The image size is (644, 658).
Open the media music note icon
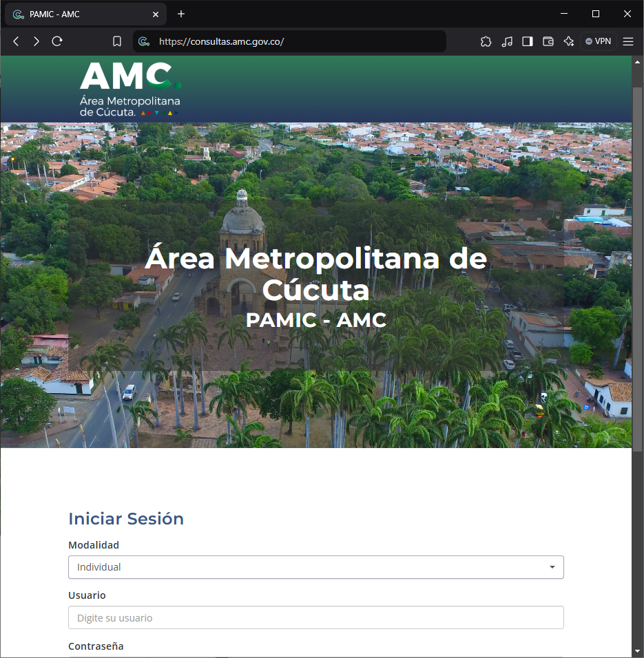(x=507, y=41)
